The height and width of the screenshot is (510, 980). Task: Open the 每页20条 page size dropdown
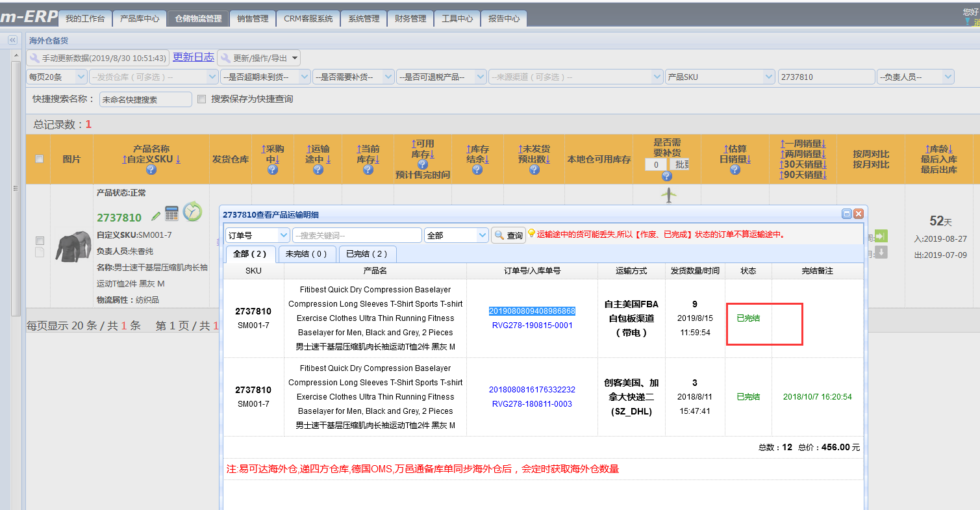[57, 77]
